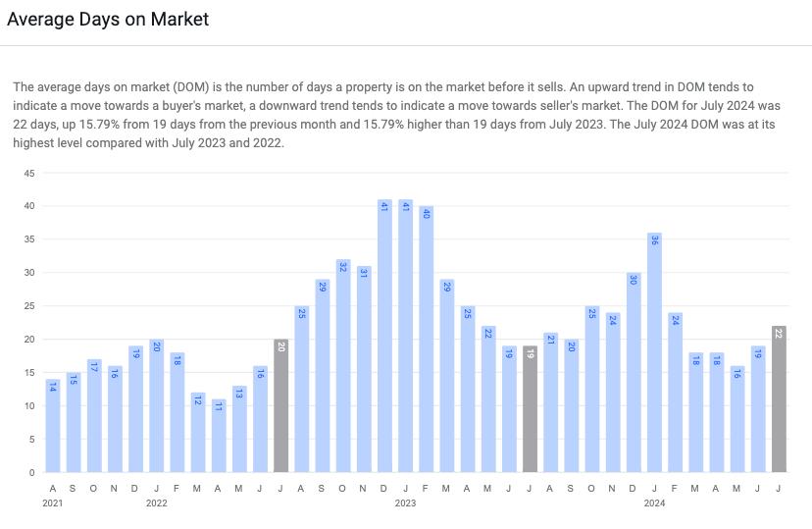
Task: Click the May 2022 bar labeled 13
Action: pyautogui.click(x=239, y=429)
